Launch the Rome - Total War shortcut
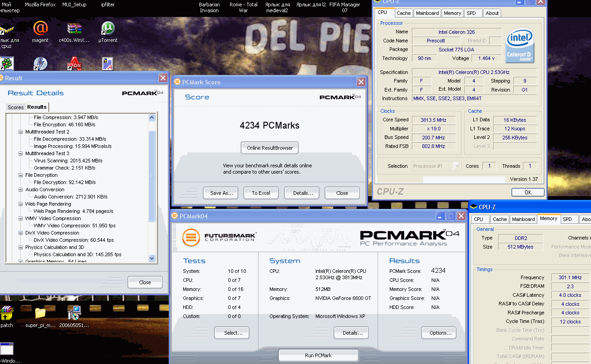 pyautogui.click(x=243, y=7)
